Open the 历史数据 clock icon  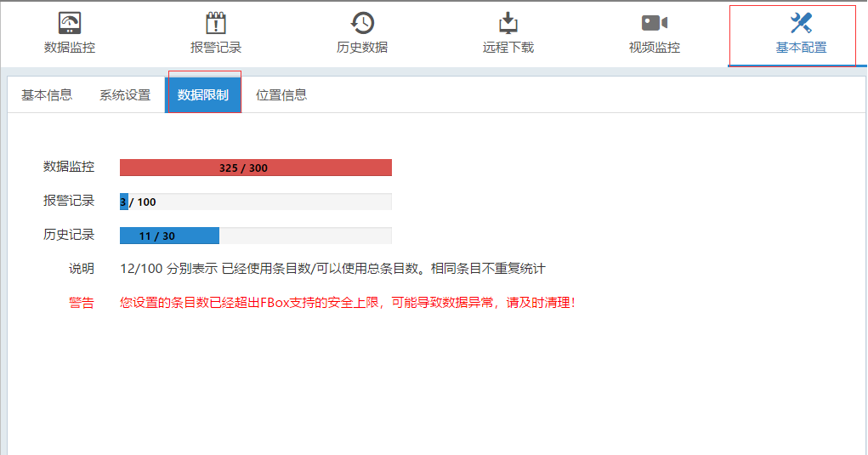point(363,23)
